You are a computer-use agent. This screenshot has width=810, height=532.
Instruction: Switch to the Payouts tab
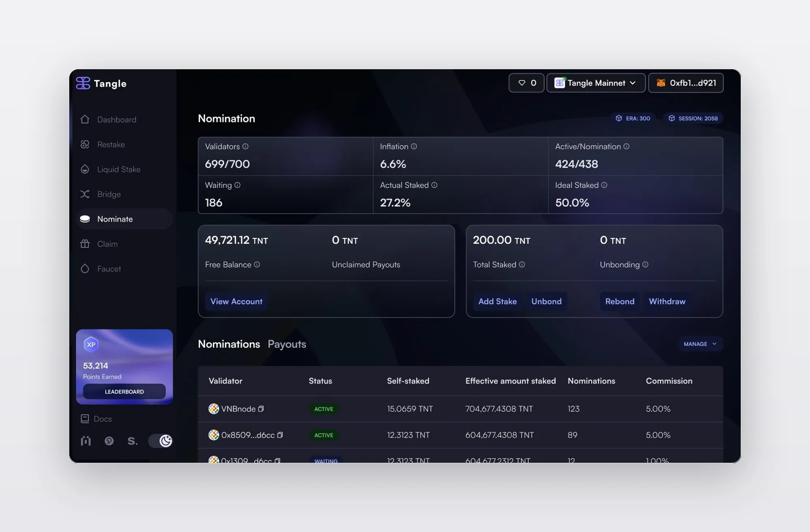pos(287,344)
